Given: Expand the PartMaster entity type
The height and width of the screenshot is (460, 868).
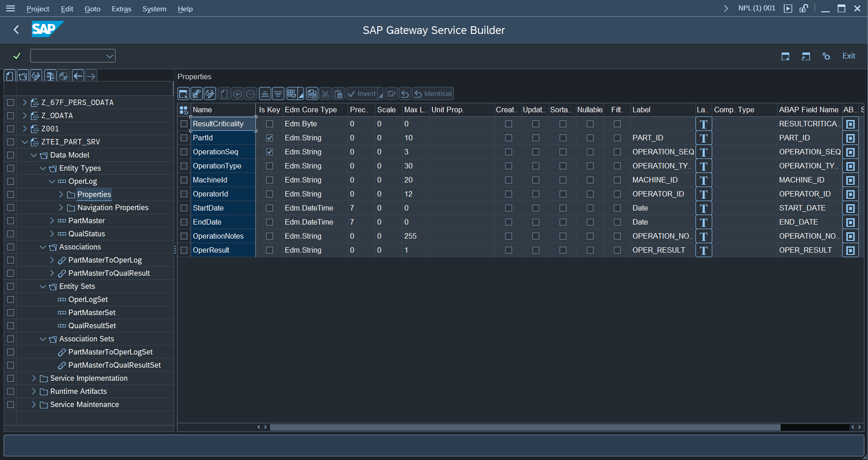Looking at the screenshot, I should point(52,220).
